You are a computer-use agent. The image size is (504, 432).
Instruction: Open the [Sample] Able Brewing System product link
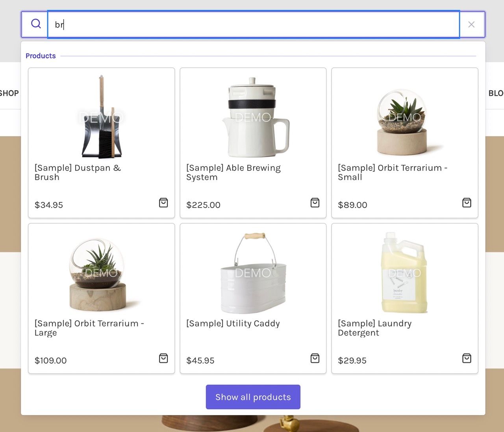coord(233,172)
